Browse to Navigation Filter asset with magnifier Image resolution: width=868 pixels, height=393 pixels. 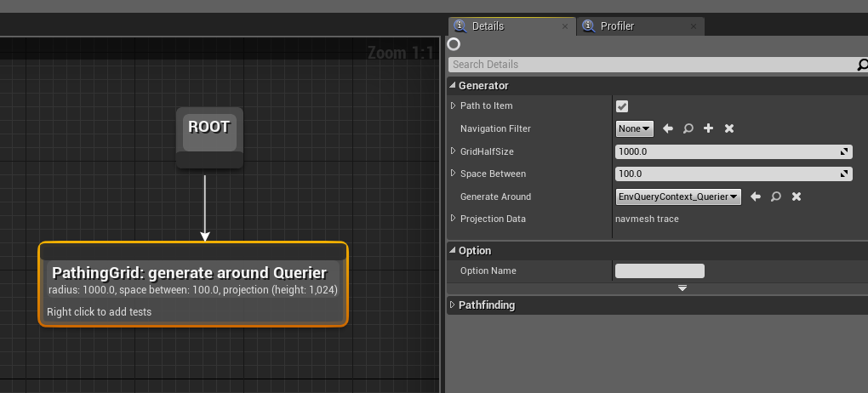pos(688,128)
